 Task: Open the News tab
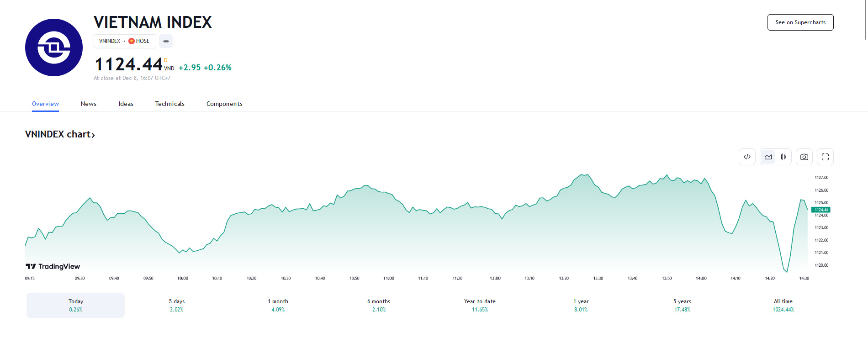(89, 104)
